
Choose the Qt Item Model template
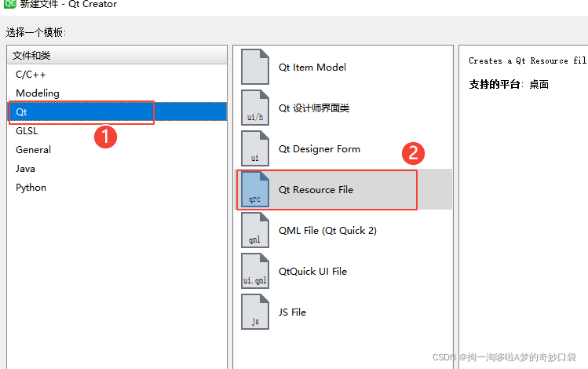(343, 67)
